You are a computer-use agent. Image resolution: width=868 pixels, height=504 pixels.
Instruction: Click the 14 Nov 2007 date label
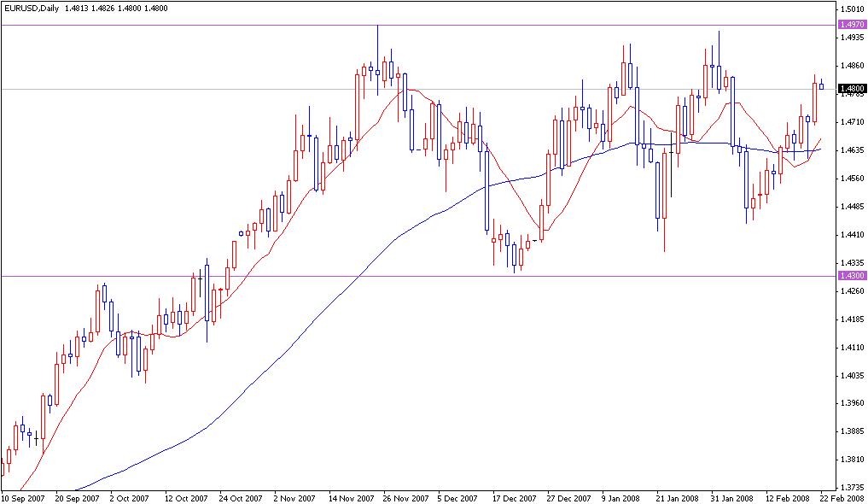pos(351,499)
